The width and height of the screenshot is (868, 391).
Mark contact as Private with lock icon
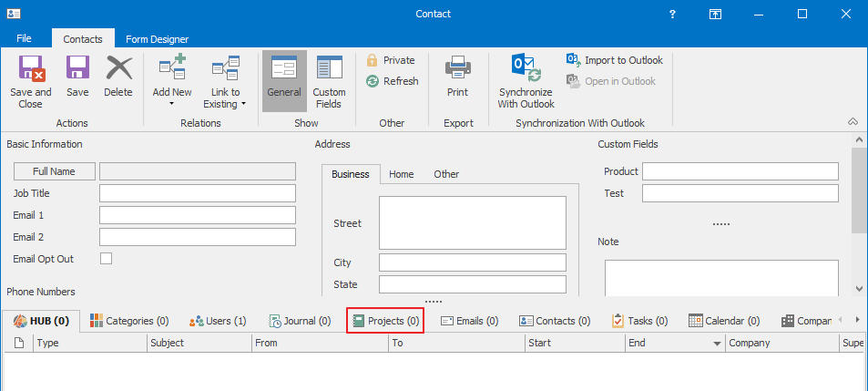390,60
